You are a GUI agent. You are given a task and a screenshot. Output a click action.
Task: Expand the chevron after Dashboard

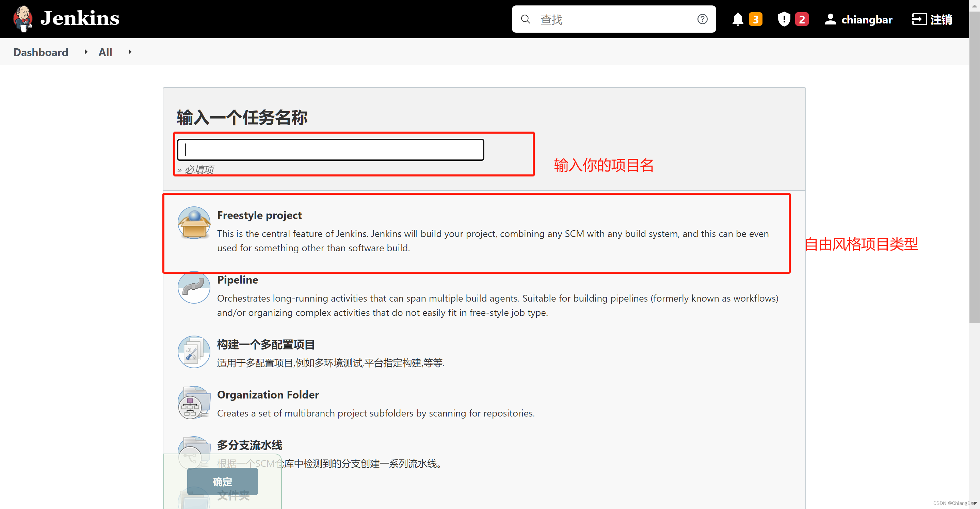[85, 52]
